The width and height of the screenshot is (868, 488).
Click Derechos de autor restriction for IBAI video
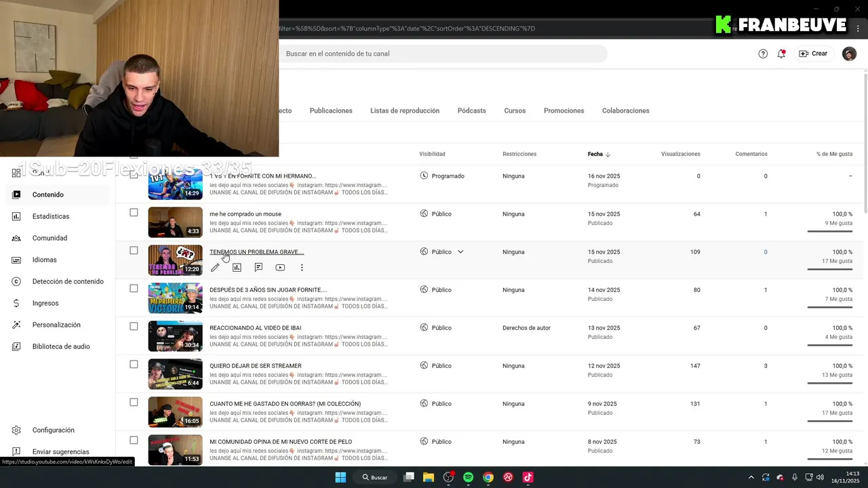(x=526, y=327)
